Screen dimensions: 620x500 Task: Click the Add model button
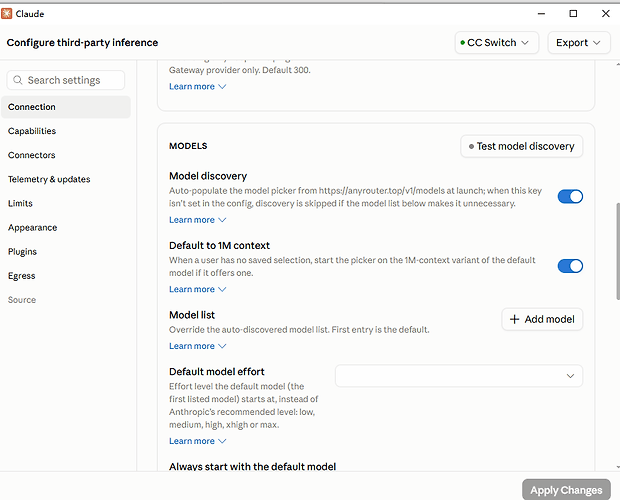[x=542, y=319]
